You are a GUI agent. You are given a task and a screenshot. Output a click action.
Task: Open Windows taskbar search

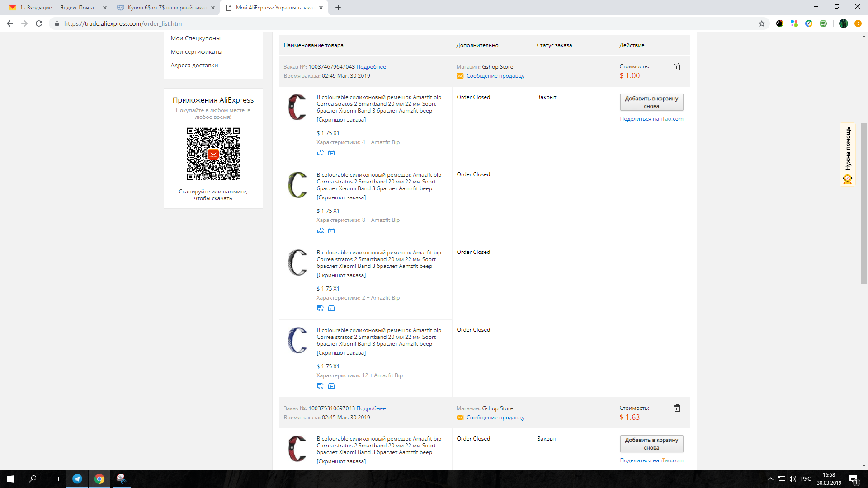33,479
